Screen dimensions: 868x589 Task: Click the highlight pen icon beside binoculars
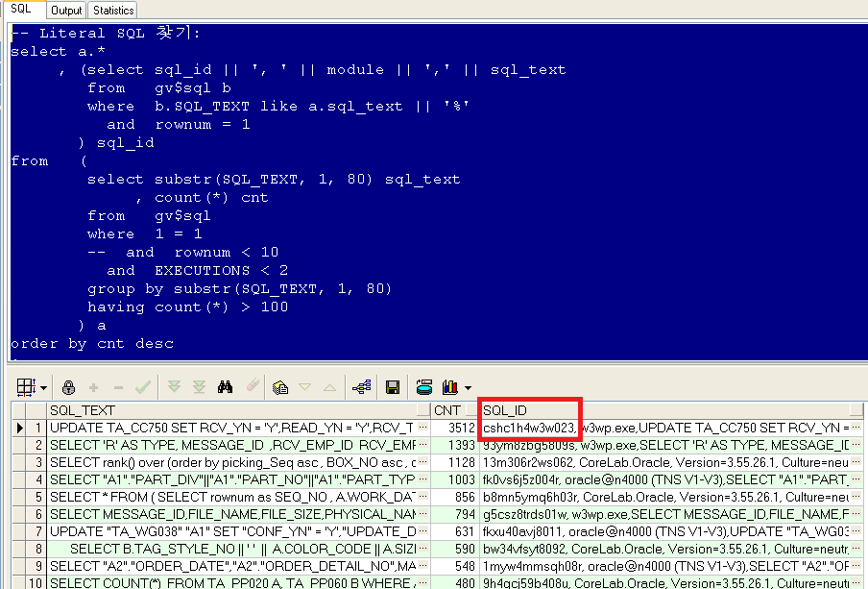(x=253, y=387)
